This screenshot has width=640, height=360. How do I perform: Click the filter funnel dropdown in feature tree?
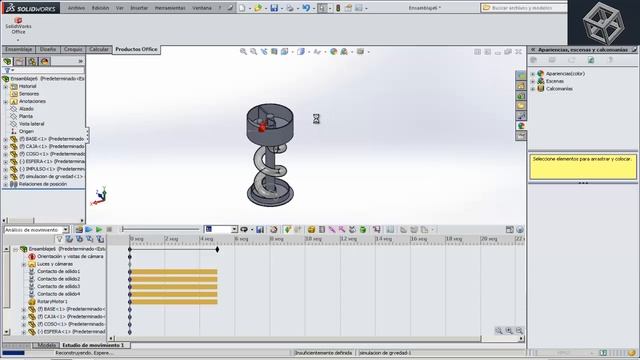[x=9, y=71]
